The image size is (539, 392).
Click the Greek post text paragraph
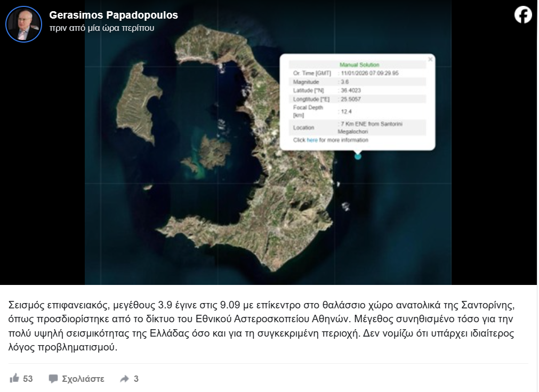coord(261,326)
